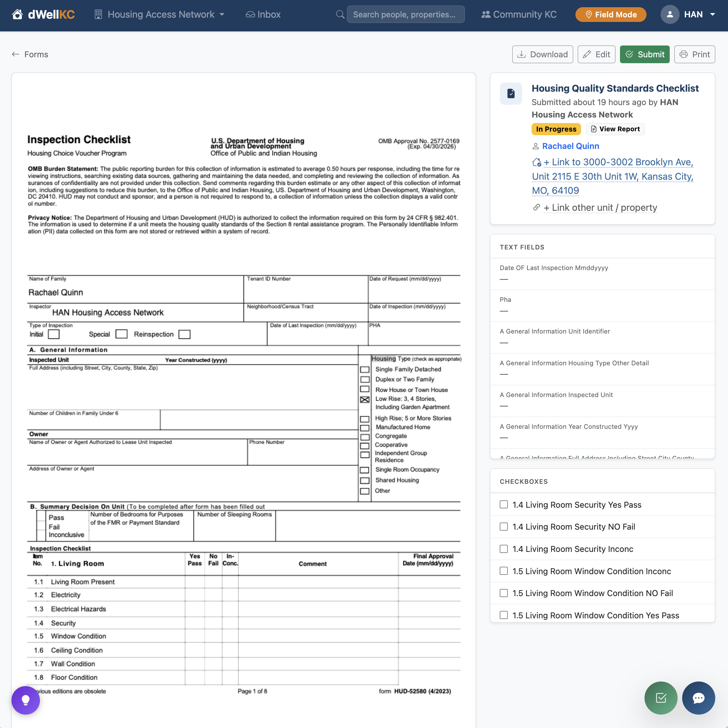Tick the High Rise housing type box
This screenshot has width=728, height=728.
click(x=365, y=419)
